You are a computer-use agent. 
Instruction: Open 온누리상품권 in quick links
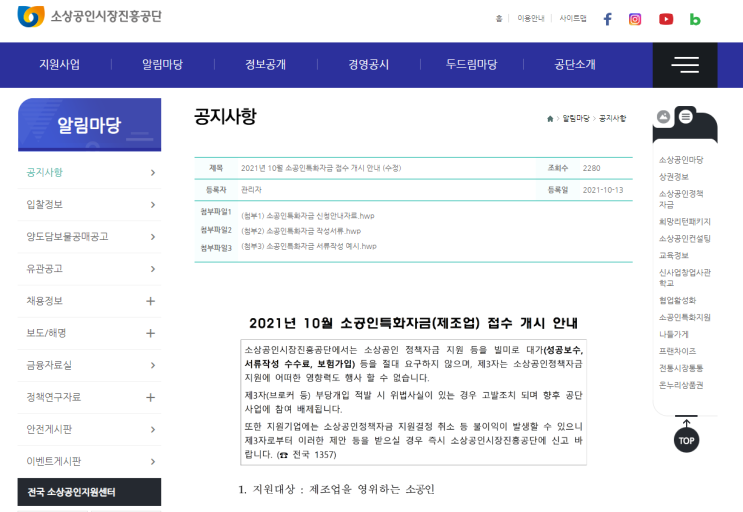681,386
